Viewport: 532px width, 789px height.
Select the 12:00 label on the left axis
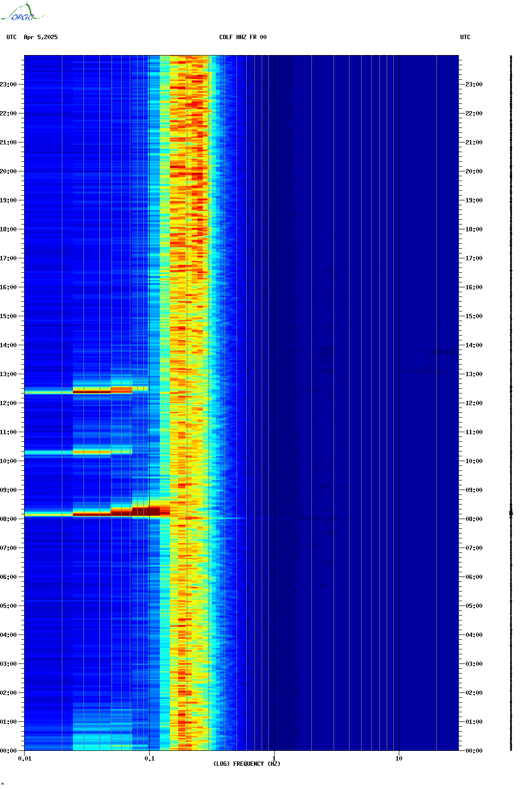pyautogui.click(x=8, y=403)
